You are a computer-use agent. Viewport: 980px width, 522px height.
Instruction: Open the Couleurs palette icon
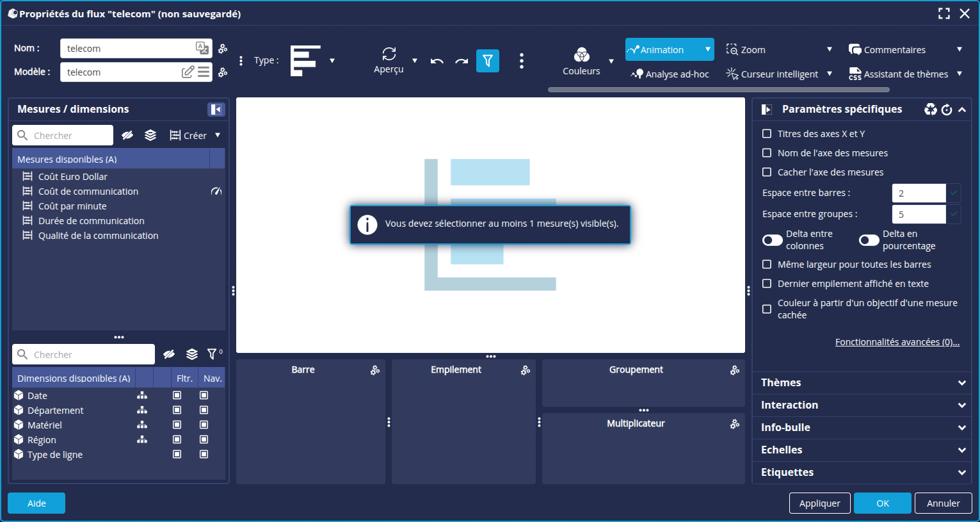(581, 55)
